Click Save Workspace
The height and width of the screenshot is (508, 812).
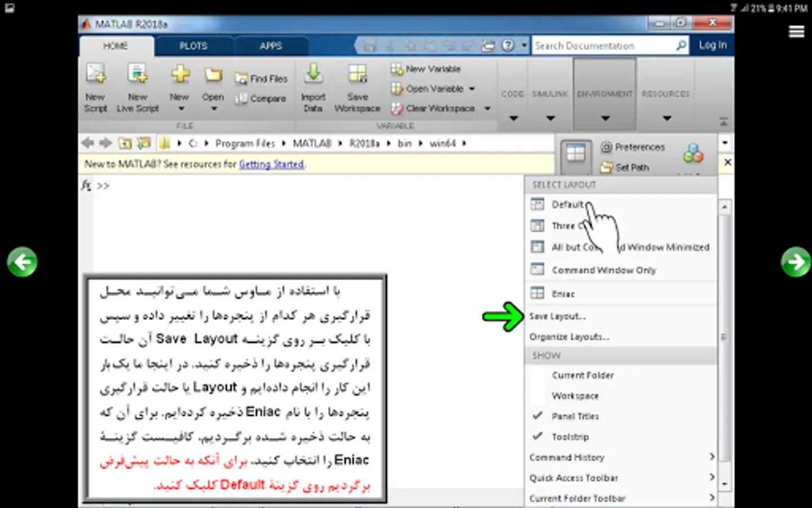click(358, 87)
